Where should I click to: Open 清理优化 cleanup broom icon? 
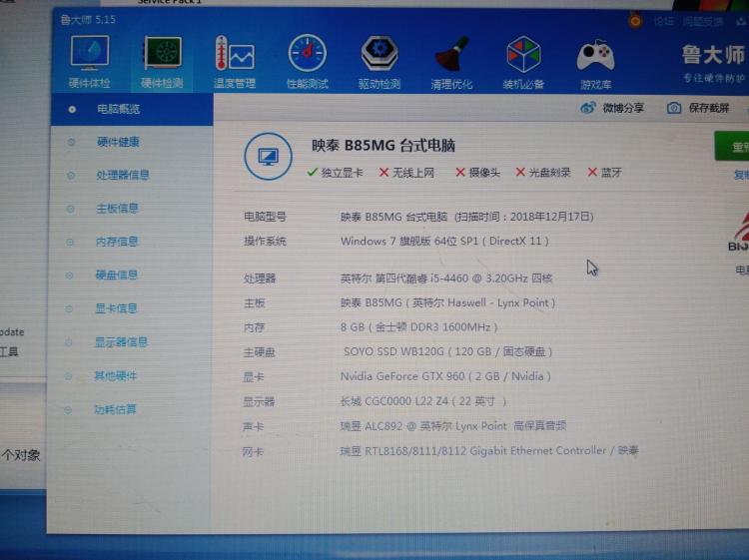[x=451, y=62]
